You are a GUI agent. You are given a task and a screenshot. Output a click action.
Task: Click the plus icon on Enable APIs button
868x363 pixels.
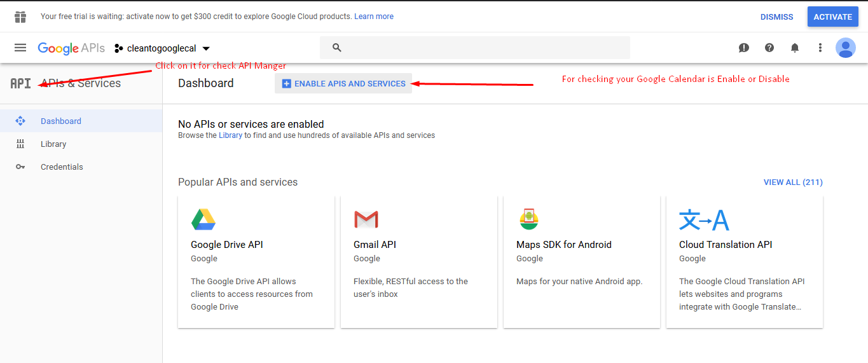pos(286,83)
